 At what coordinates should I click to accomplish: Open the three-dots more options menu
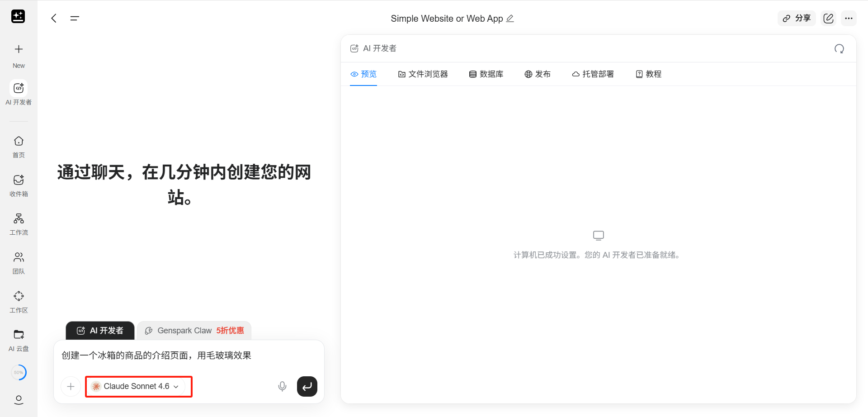pos(849,18)
